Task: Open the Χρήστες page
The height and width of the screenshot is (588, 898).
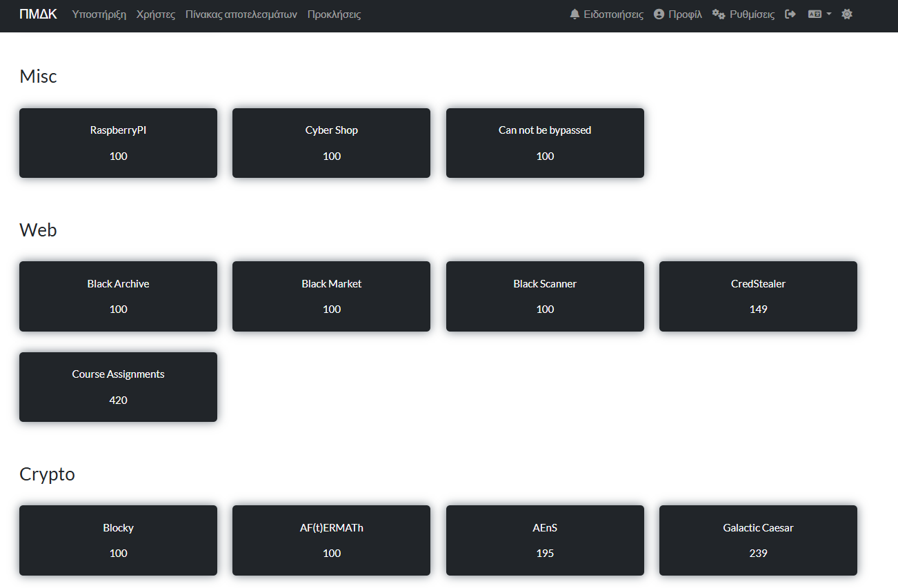Action: click(156, 14)
